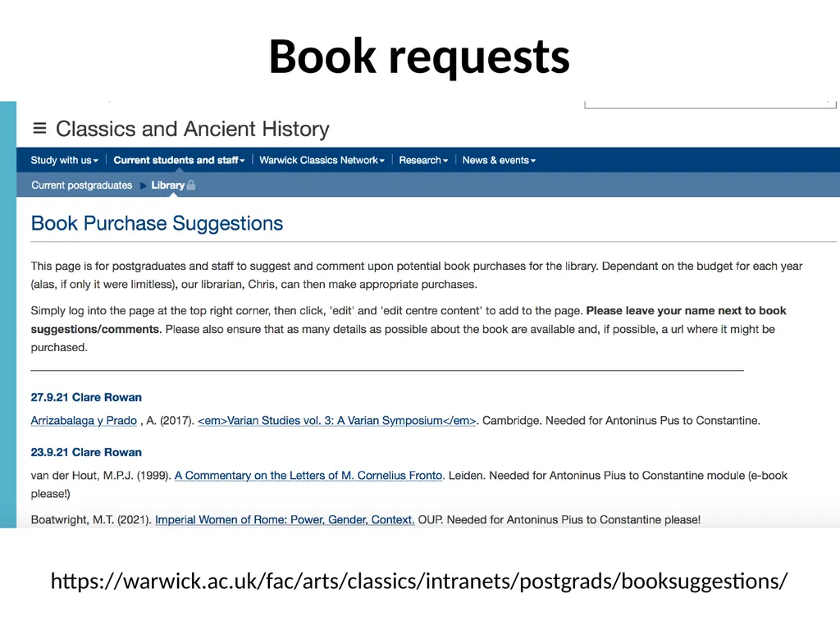840x630 pixels.
Task: Open the Varian Studies vol. 3 link
Action: click(x=337, y=421)
